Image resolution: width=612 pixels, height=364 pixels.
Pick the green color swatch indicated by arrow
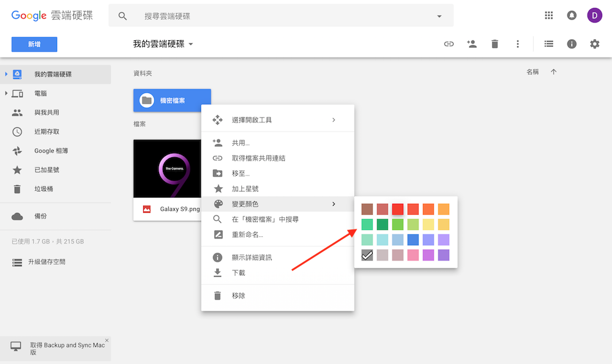pyautogui.click(x=367, y=224)
